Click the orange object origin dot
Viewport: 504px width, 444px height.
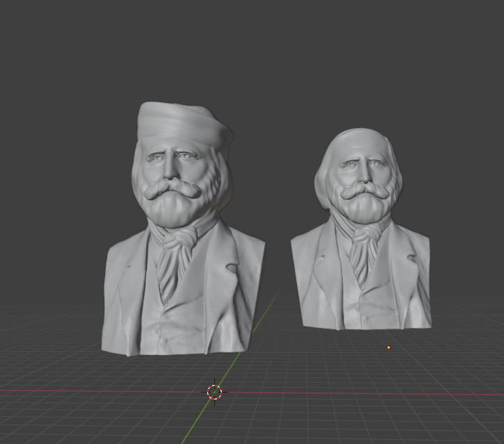coord(389,347)
